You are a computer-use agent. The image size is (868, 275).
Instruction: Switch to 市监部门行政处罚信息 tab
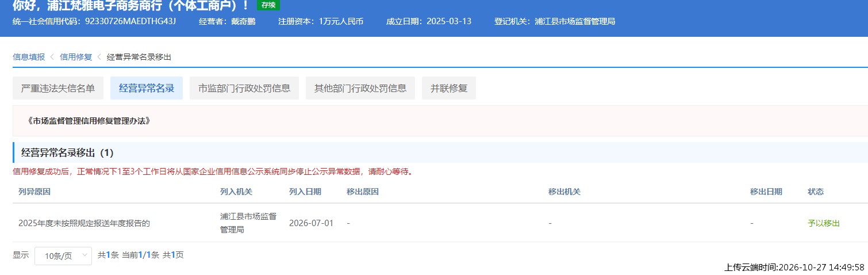click(x=244, y=88)
